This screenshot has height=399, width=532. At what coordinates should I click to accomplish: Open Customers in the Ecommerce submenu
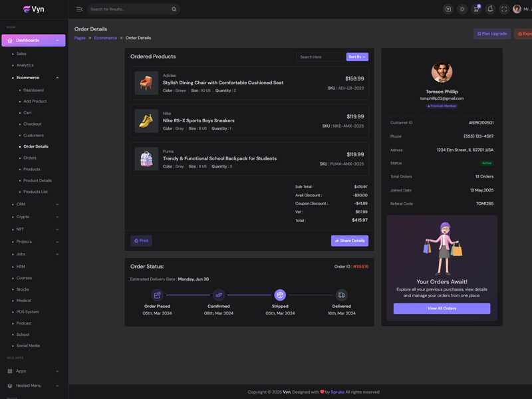point(33,135)
